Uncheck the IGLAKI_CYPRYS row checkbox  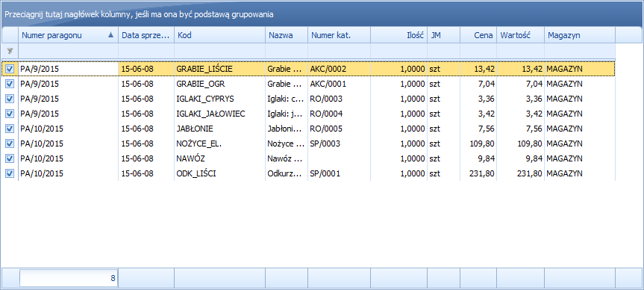coord(10,99)
